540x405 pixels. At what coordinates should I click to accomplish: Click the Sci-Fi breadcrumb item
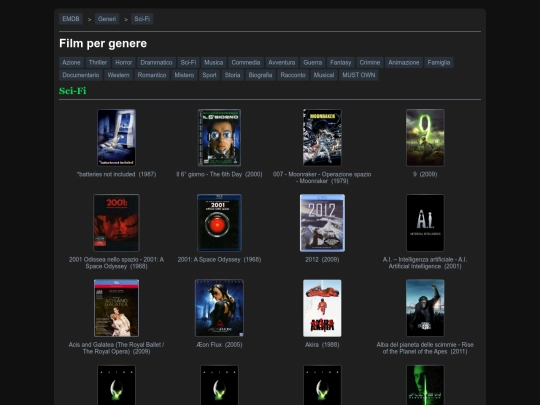(142, 19)
